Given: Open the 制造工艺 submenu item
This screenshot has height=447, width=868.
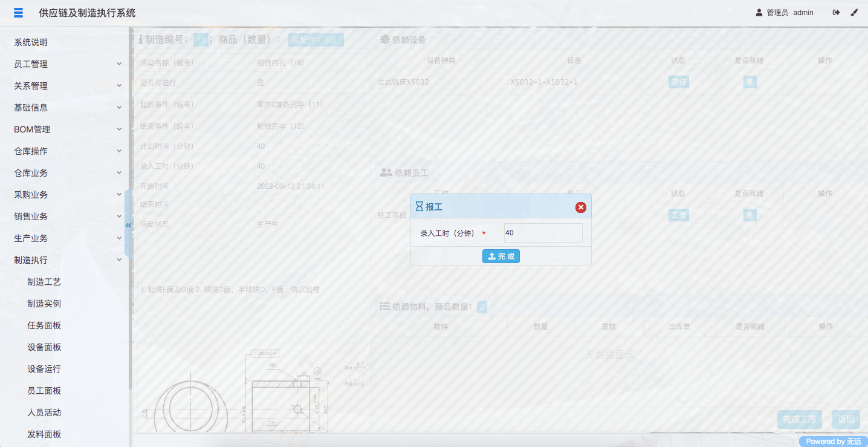Looking at the screenshot, I should click(x=44, y=282).
